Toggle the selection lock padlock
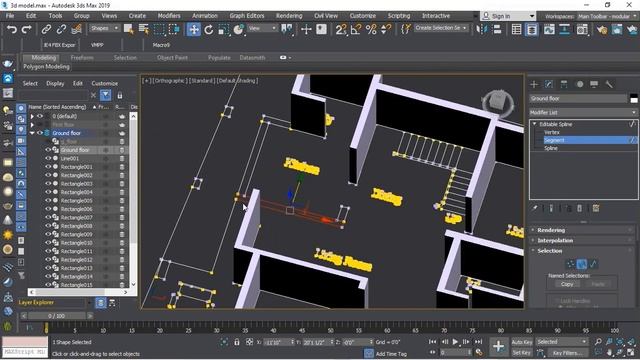This screenshot has height=360, width=640. [237, 342]
